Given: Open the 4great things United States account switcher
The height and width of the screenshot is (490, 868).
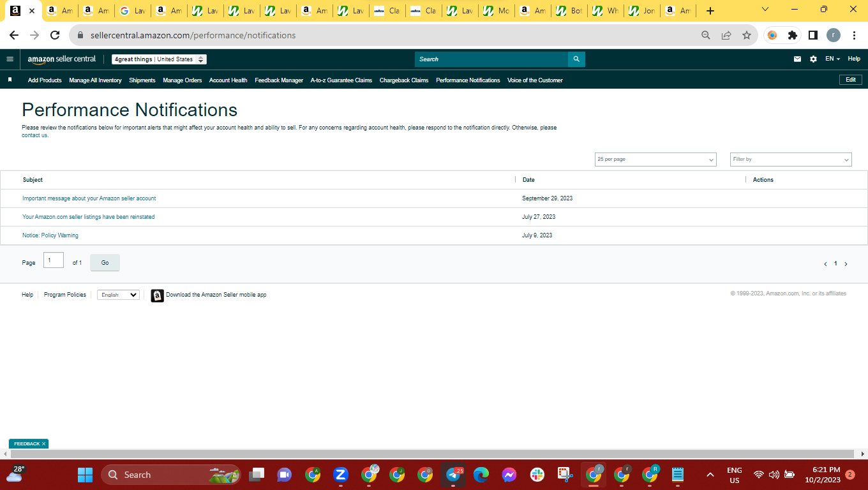Looking at the screenshot, I should [159, 59].
